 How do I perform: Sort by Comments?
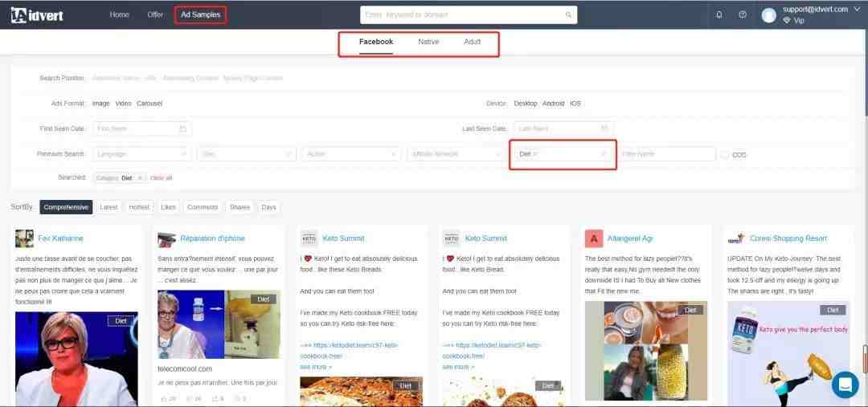(203, 207)
